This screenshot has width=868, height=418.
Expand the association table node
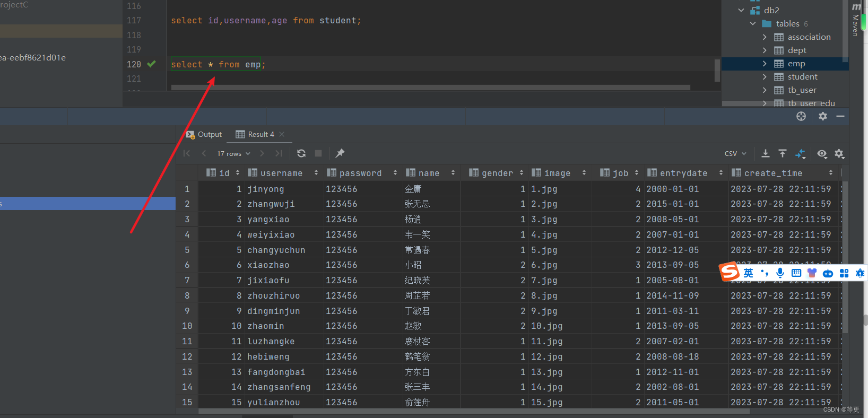click(765, 37)
